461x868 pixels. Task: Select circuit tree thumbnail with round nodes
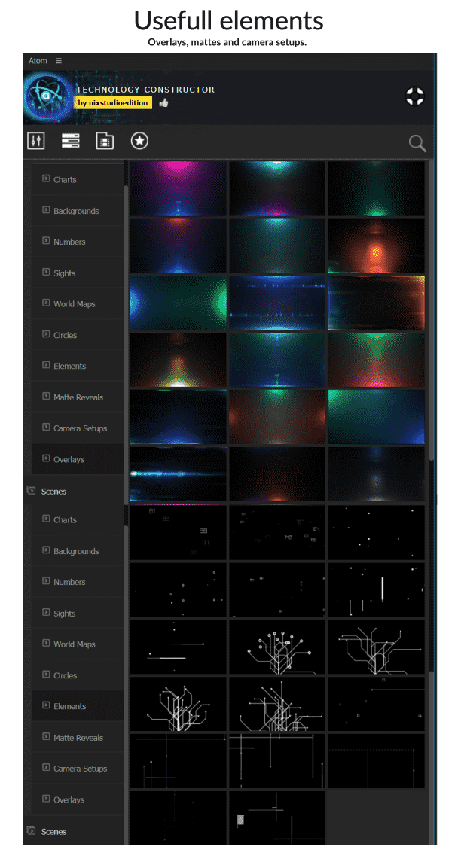click(277, 646)
